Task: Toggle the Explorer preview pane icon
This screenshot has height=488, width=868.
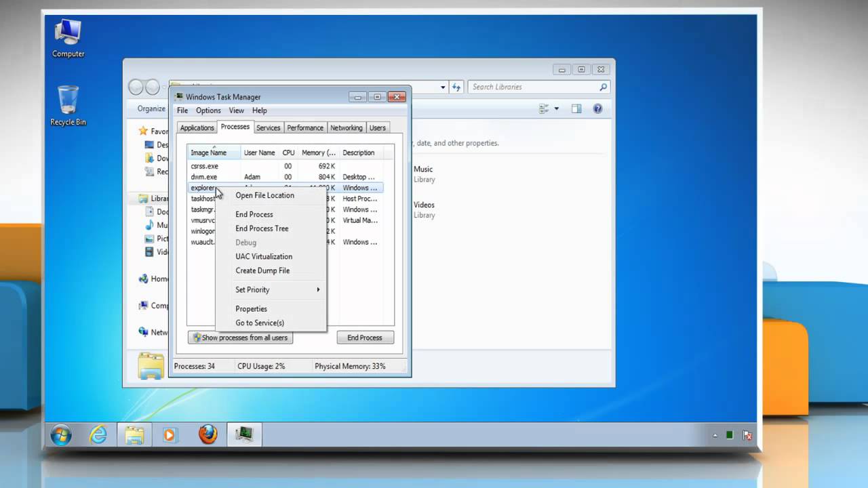Action: (576, 108)
